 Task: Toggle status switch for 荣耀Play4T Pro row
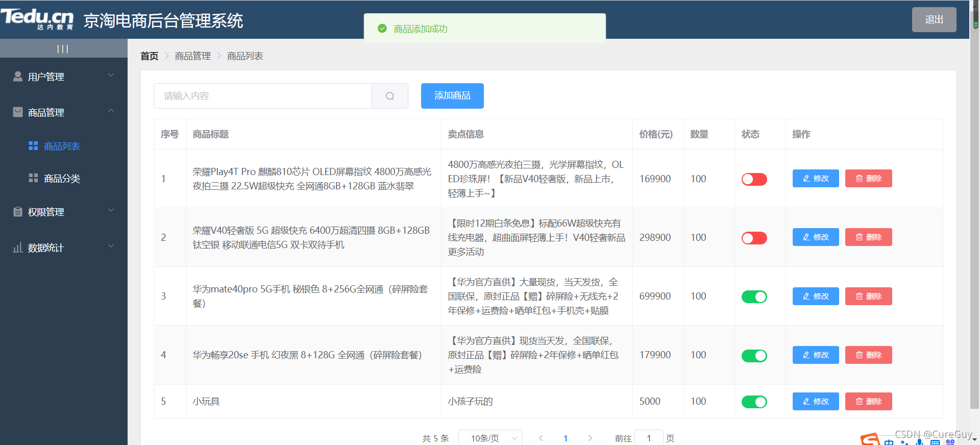[x=754, y=179]
